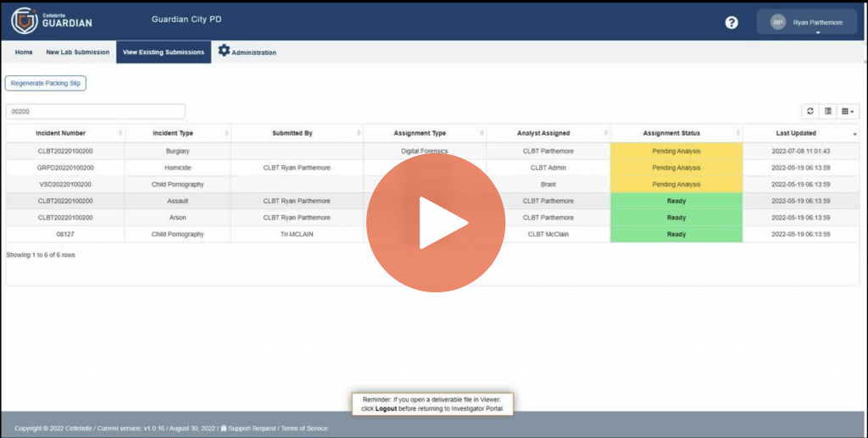The height and width of the screenshot is (438, 868).
Task: Sort by Assignment Type using its sort arrows
Action: [x=481, y=133]
